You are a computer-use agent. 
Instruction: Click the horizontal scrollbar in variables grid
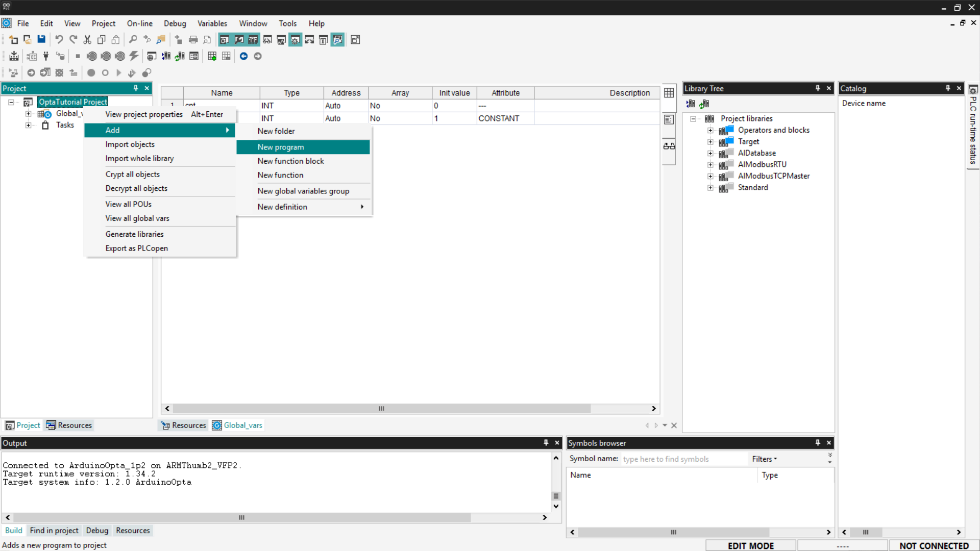[380, 409]
